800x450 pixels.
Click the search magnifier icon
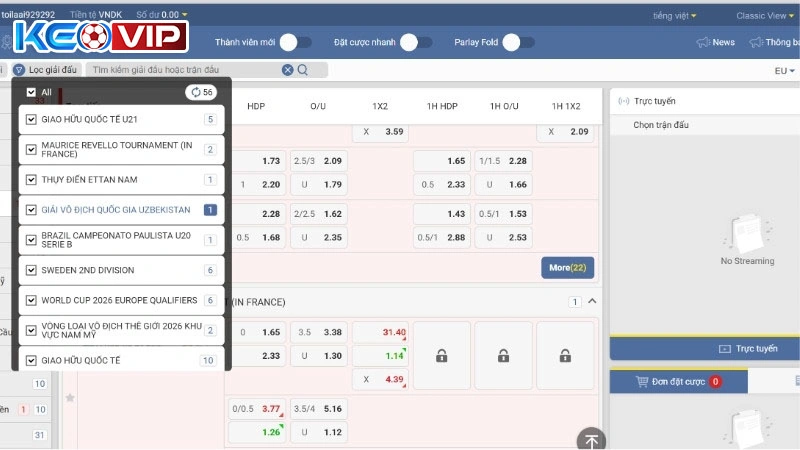pyautogui.click(x=303, y=70)
